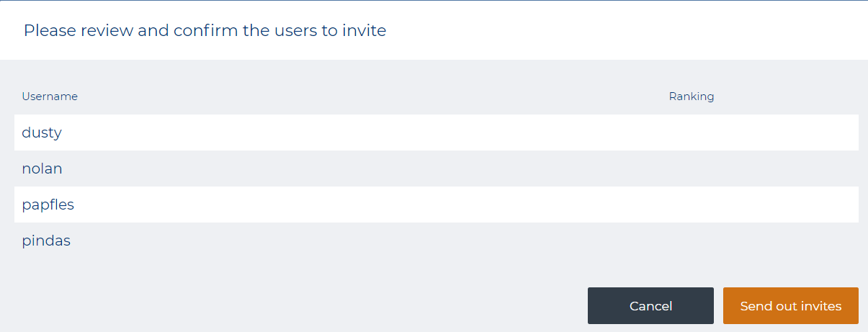This screenshot has width=868, height=332.
Task: Click the empty footer area left of Cancel
Action: tap(288, 306)
